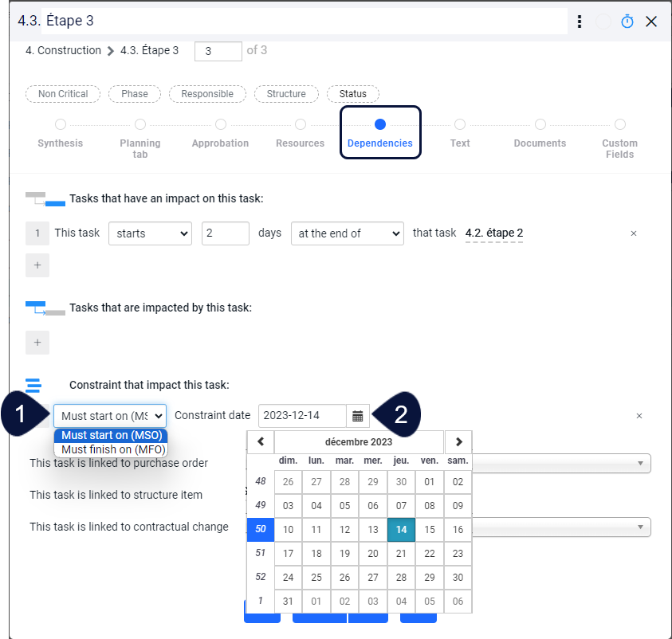Go to next month in the date picker

[458, 441]
